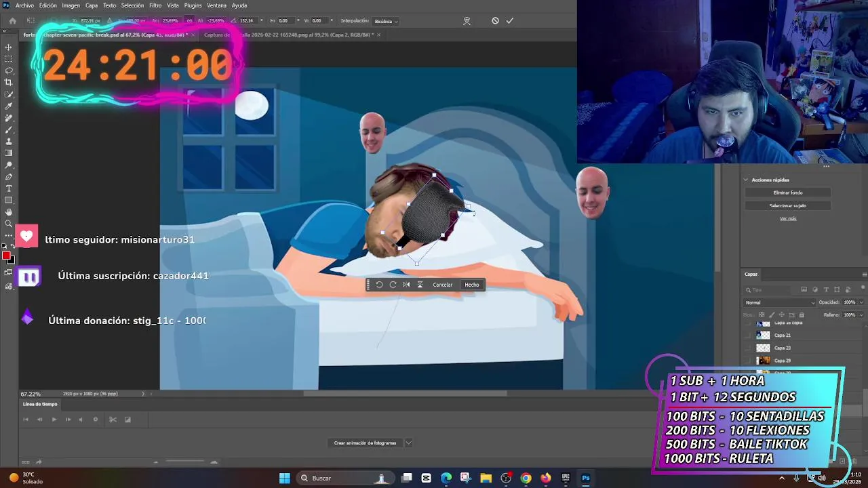Select the Hand tool
Screen dimensions: 868x488
pyautogui.click(x=9, y=212)
